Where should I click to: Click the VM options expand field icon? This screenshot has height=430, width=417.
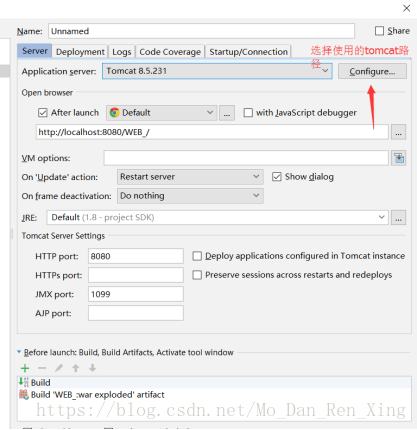click(399, 158)
